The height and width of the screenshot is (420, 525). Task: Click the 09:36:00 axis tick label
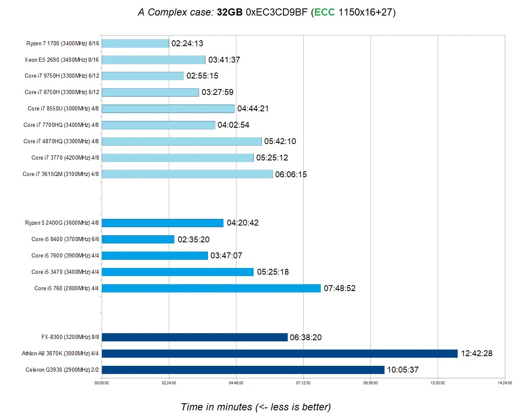click(370, 383)
